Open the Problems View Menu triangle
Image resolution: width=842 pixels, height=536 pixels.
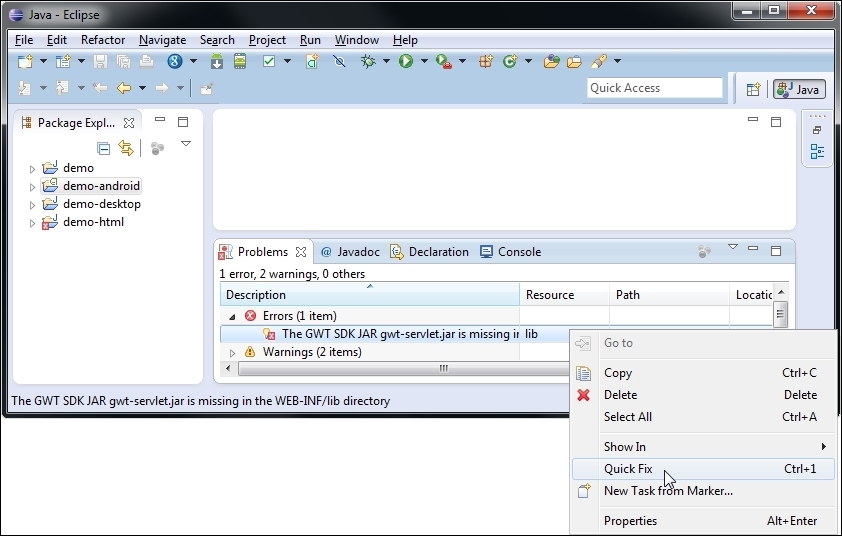coord(732,247)
